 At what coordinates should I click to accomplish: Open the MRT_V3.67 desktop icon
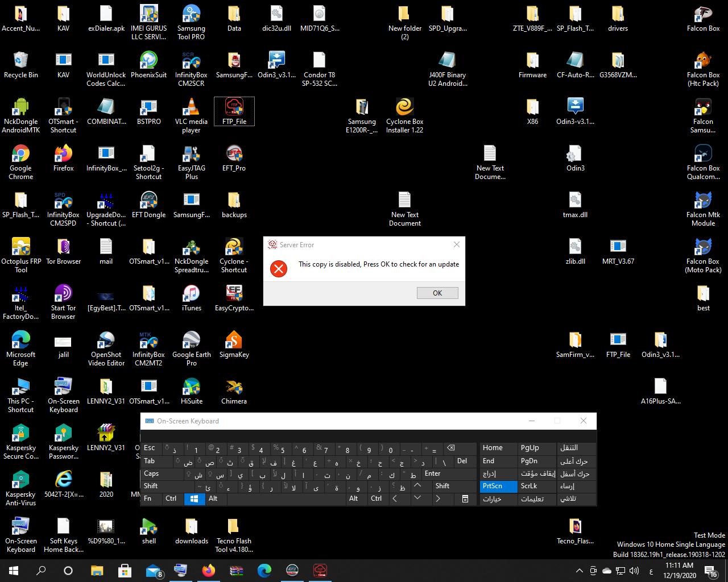(618, 252)
